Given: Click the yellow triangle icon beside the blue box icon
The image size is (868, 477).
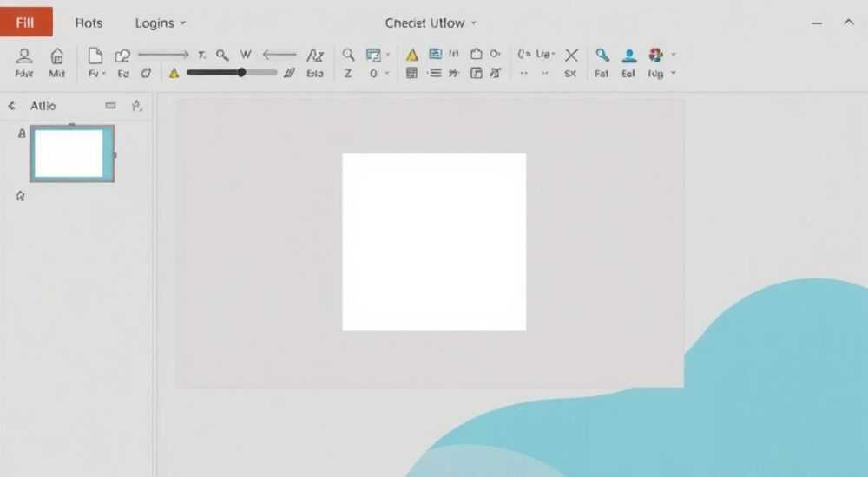Looking at the screenshot, I should (411, 55).
